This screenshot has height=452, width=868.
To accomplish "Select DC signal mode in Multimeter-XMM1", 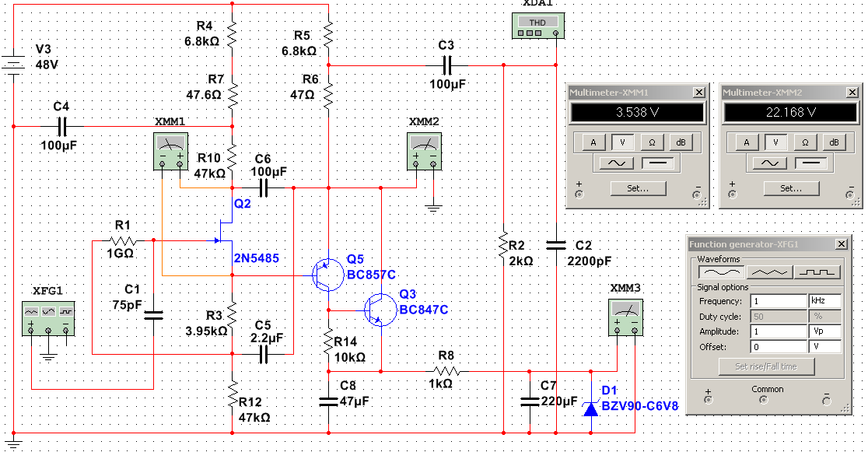I will click(658, 163).
